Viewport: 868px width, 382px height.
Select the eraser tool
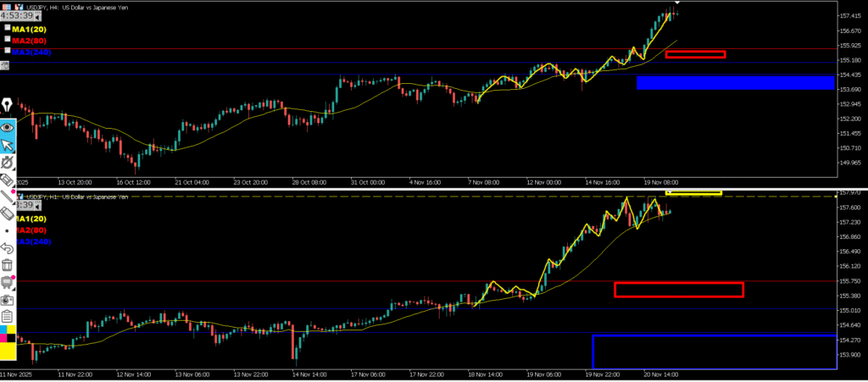pos(7,213)
